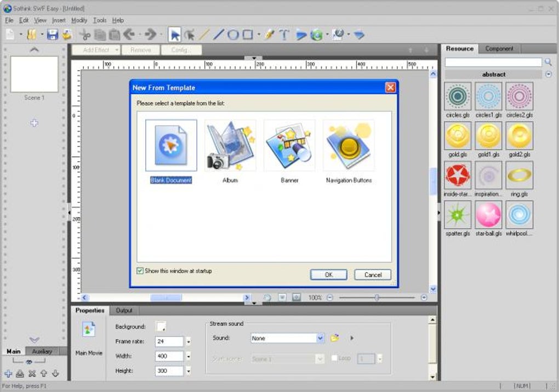Select the Album template
559x392 pixels.
click(230, 152)
